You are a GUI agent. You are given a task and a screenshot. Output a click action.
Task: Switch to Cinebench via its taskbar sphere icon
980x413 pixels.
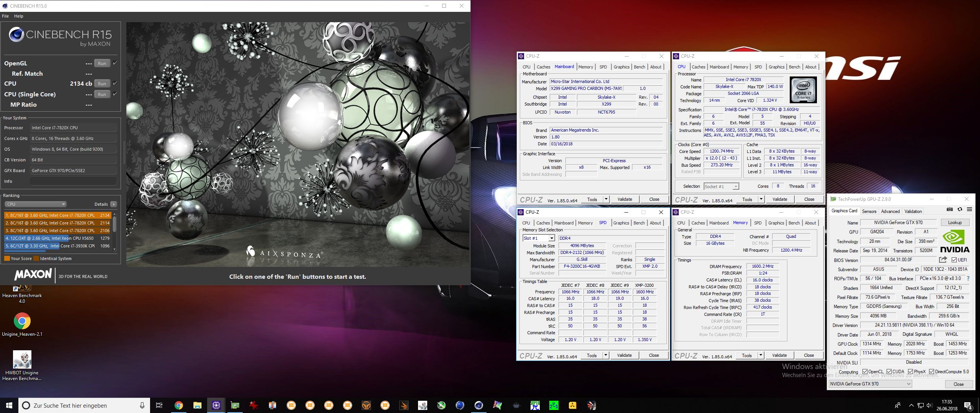479,405
